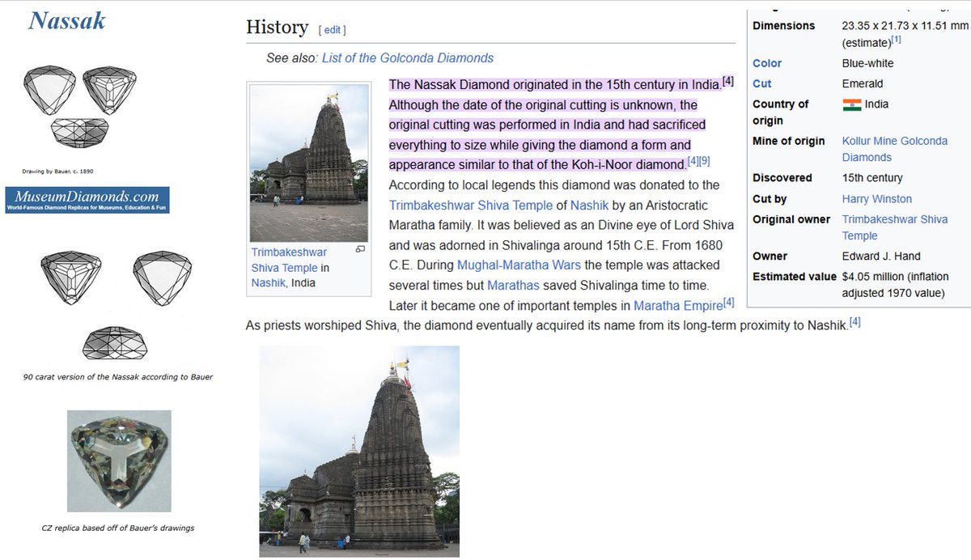Click citation [1] after the estimate dimensions
This screenshot has height=560, width=971.
[x=897, y=39]
